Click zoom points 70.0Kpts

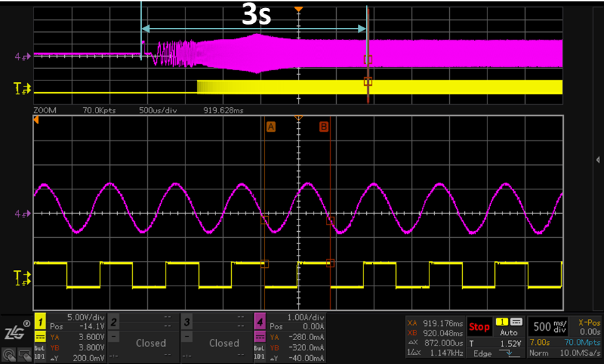click(99, 110)
